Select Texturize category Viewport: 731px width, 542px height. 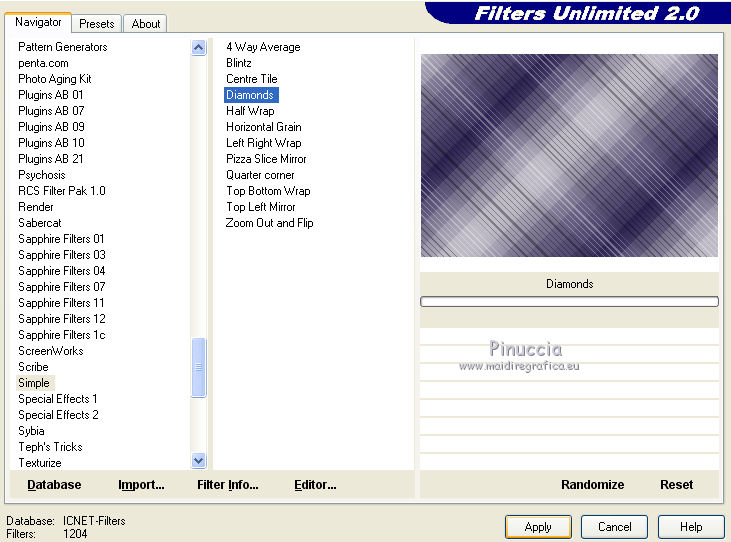(x=40, y=463)
